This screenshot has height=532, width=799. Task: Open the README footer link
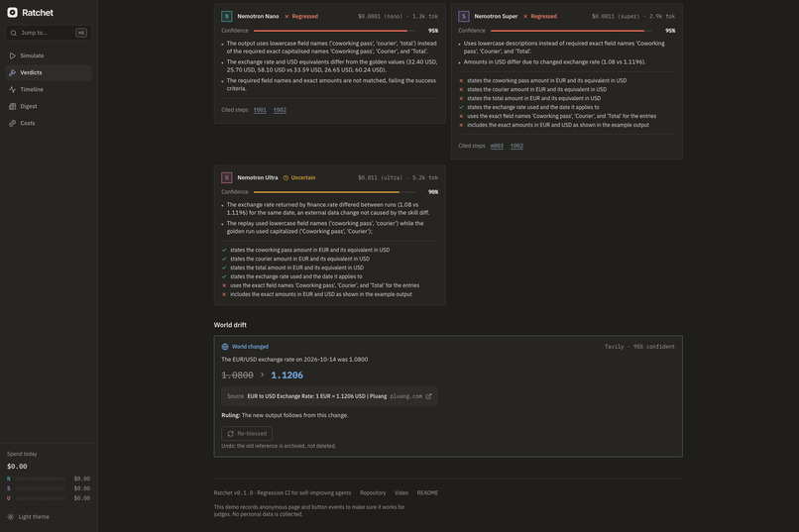pos(427,492)
